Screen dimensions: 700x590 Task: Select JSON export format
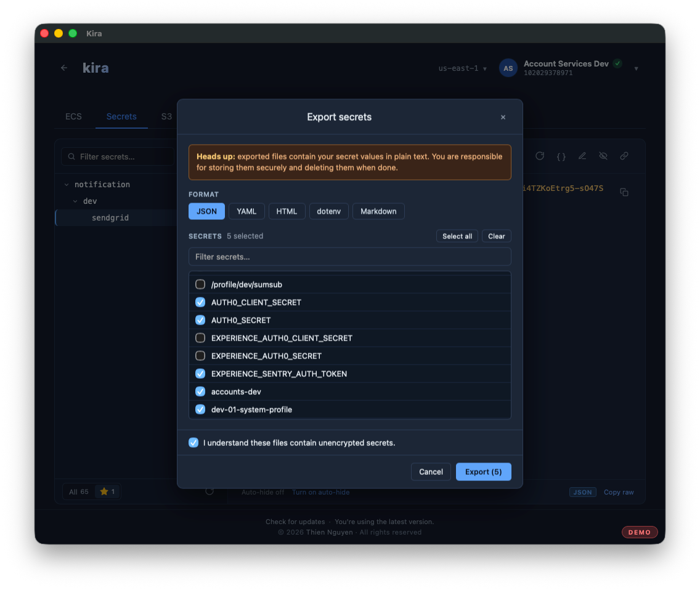206,211
